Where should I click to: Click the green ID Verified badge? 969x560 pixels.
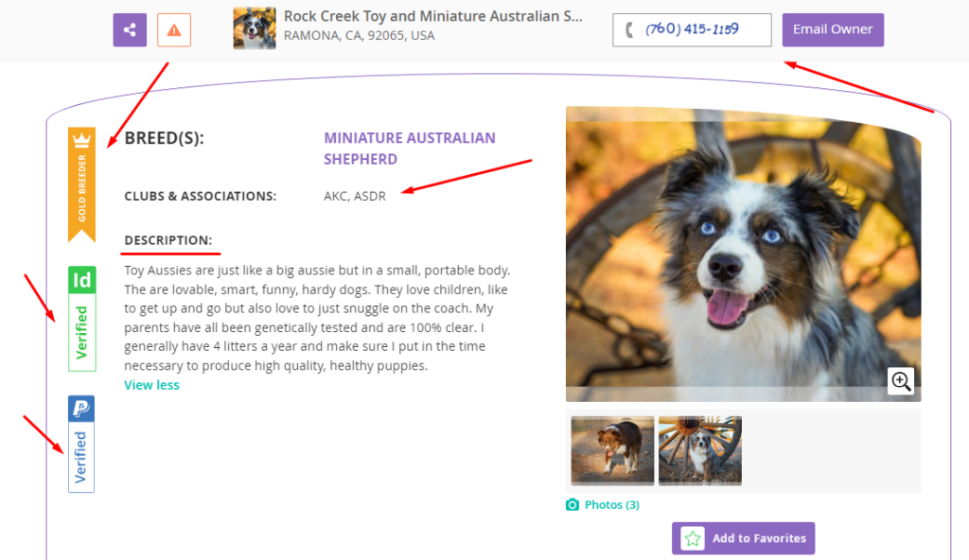(82, 319)
